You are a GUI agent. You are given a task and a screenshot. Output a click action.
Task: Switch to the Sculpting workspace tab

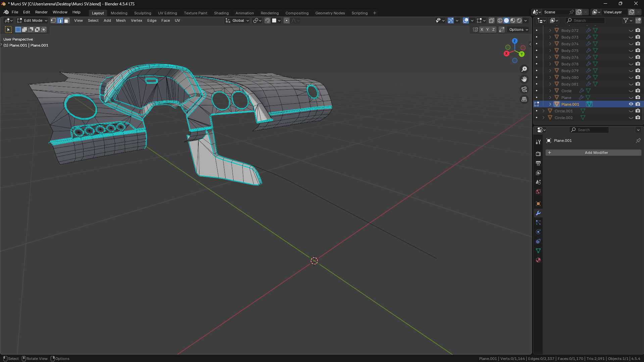click(143, 13)
